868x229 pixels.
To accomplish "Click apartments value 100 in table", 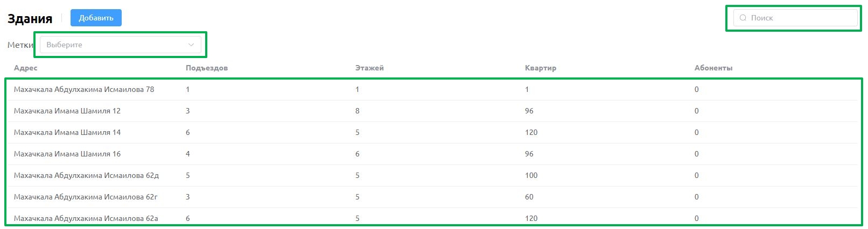I will (x=531, y=175).
